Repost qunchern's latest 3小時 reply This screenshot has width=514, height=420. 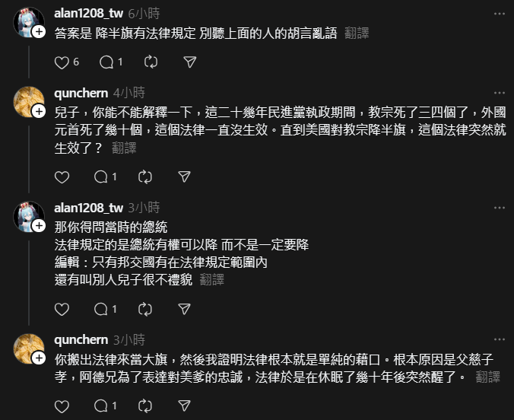pyautogui.click(x=145, y=406)
